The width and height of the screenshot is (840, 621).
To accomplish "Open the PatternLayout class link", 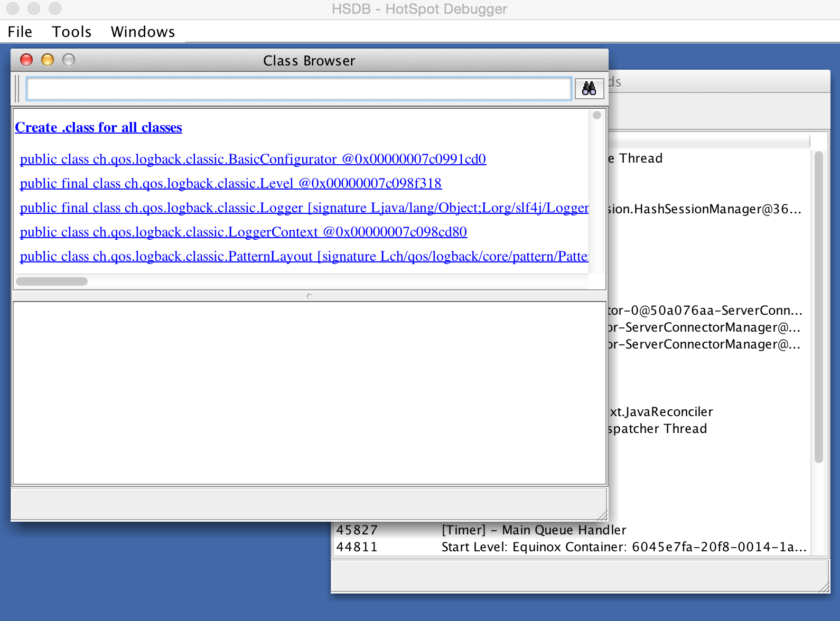I will click(304, 256).
